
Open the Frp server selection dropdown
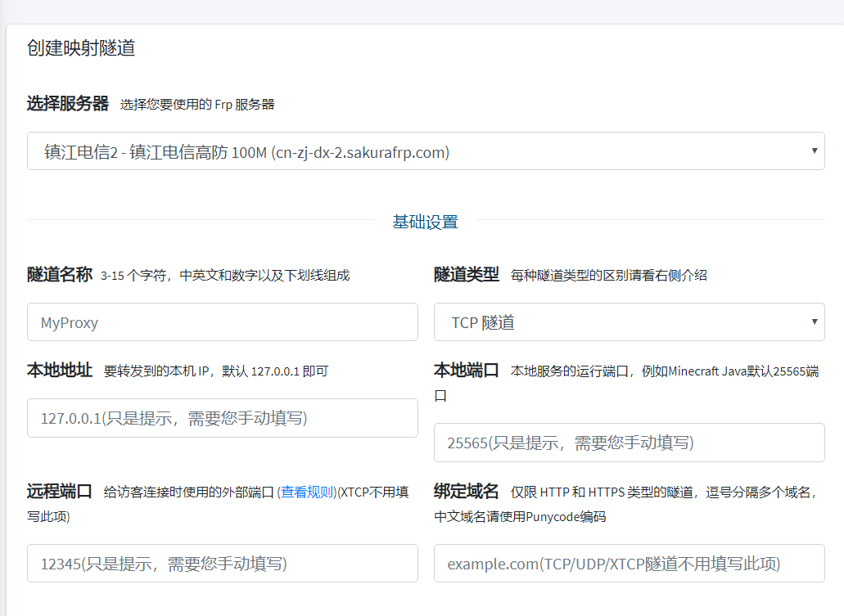[x=426, y=151]
